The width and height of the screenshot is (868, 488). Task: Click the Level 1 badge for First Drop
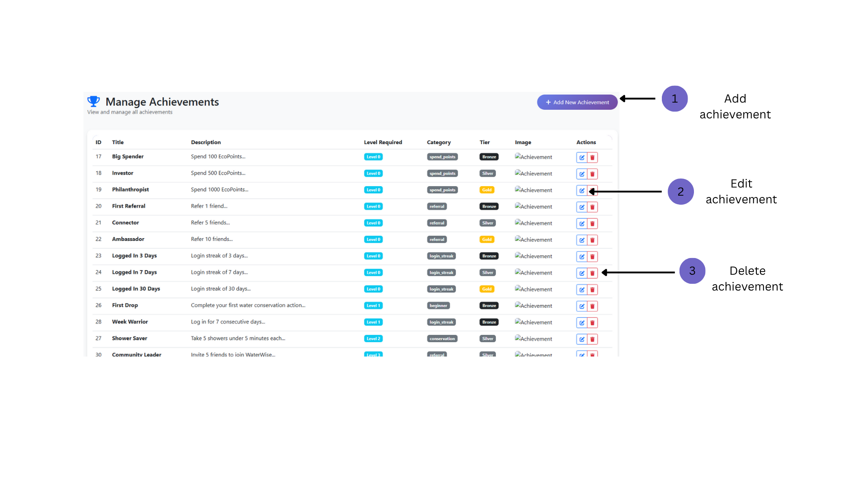point(373,305)
